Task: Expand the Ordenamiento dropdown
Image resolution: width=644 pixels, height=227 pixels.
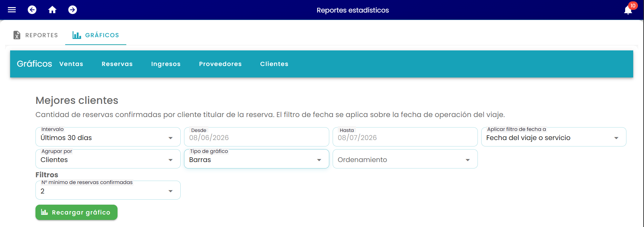Action: coord(405,159)
